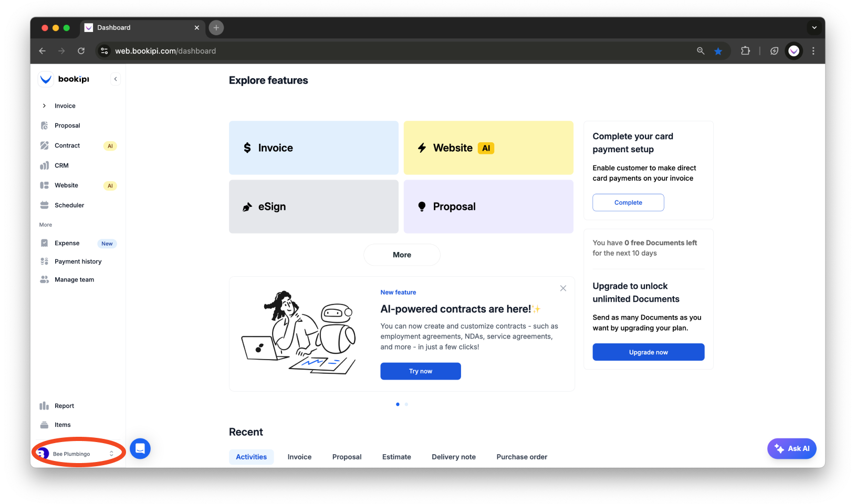Open Payment history from the sidebar
The image size is (856, 504).
click(78, 261)
